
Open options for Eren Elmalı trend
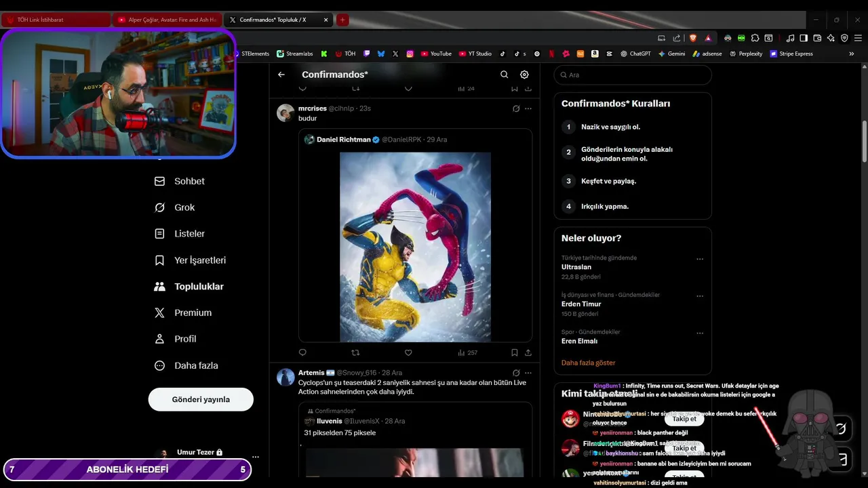coord(700,333)
